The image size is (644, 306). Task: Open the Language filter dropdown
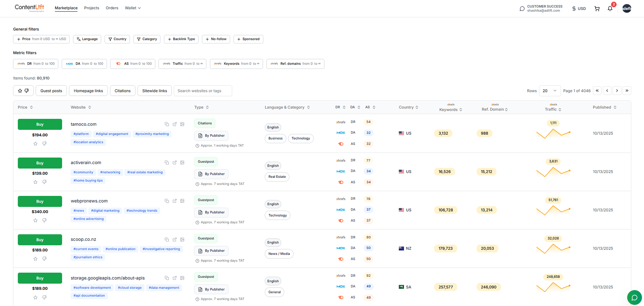pos(87,39)
